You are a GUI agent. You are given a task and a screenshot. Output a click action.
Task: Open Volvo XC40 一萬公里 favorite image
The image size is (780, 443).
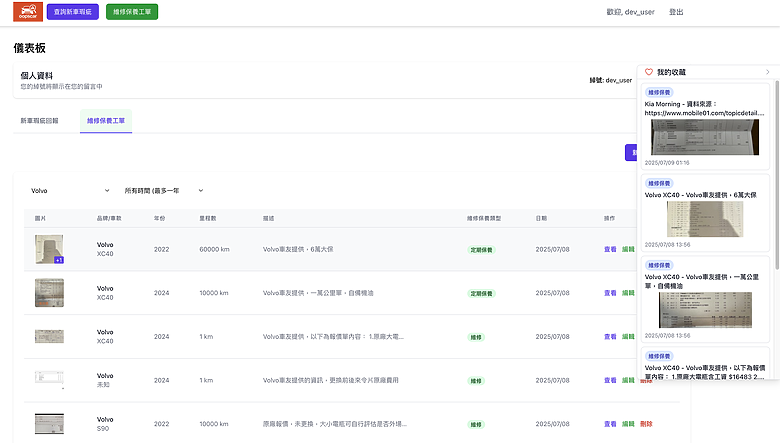(x=705, y=310)
